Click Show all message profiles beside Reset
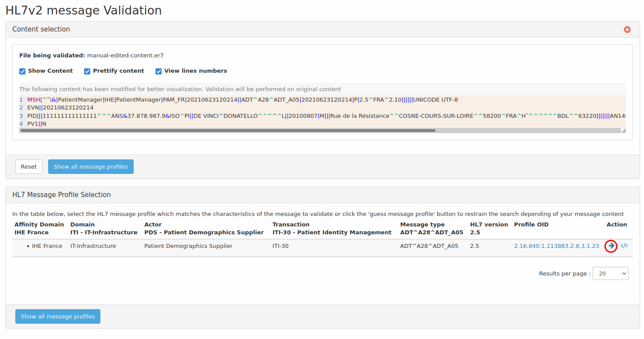 (91, 166)
